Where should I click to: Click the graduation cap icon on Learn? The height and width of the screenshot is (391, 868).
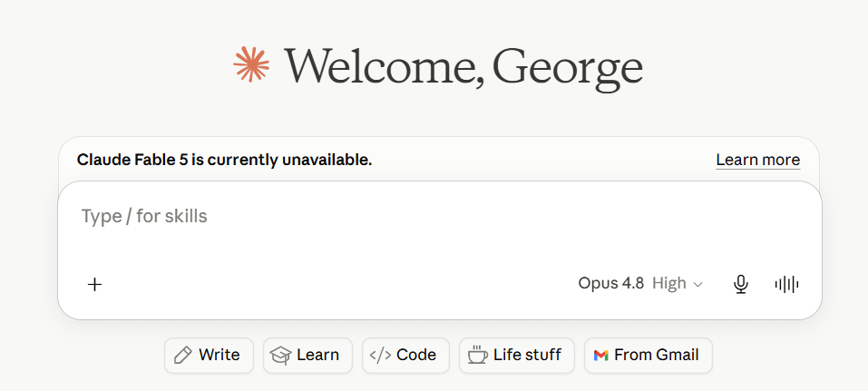point(280,355)
